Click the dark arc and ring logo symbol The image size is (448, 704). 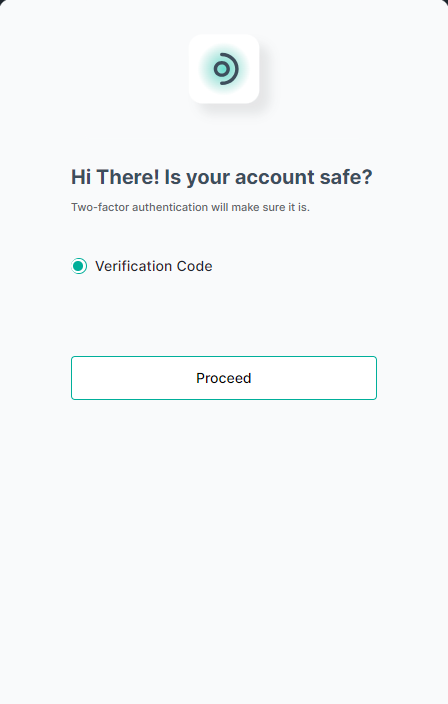[226, 69]
